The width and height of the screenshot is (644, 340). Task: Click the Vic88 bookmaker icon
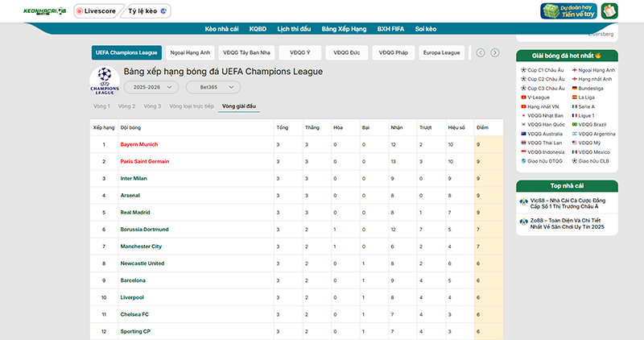click(x=524, y=202)
